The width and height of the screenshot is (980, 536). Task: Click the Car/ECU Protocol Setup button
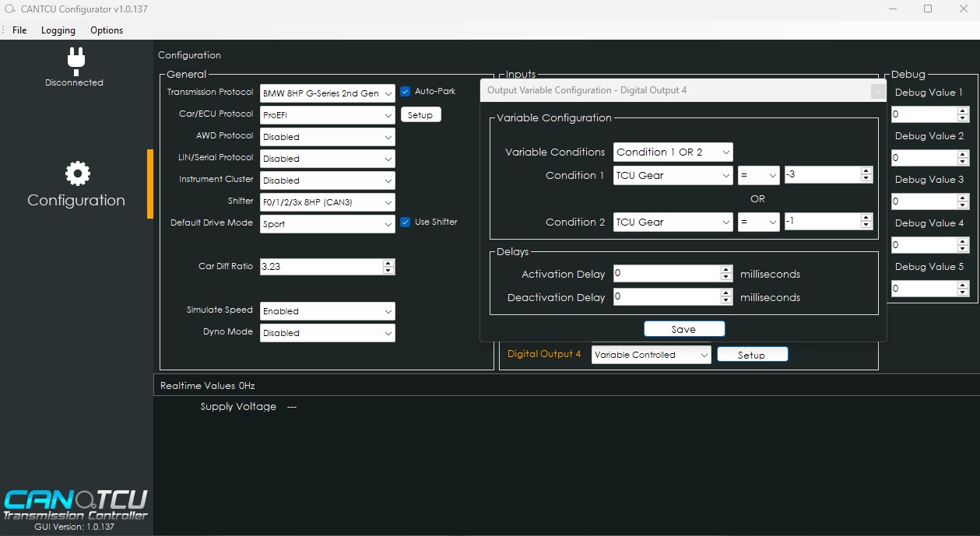[420, 115]
